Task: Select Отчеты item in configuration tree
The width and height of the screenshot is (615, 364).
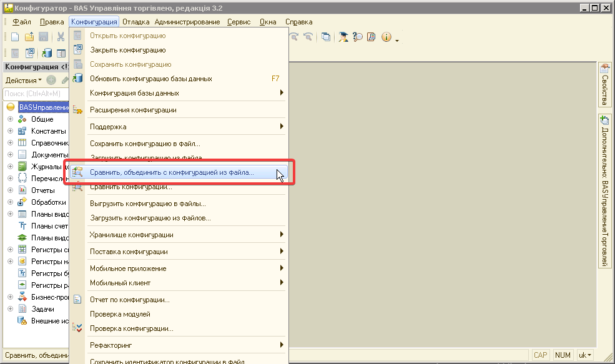Action: pos(43,190)
